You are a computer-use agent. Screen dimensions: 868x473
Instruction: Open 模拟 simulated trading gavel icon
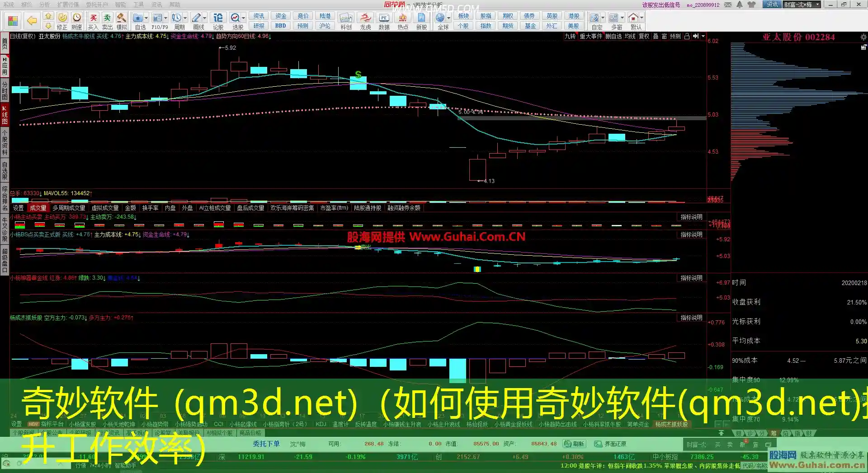[x=122, y=21]
